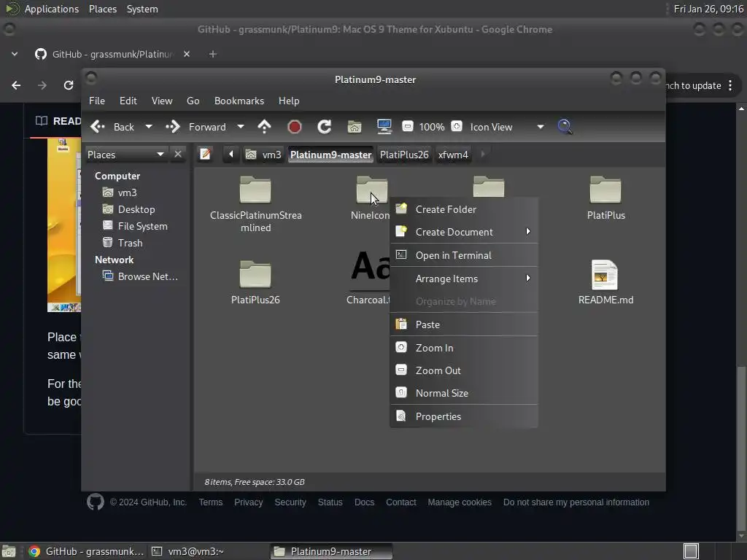Expand Back history dropdown arrow

[x=149, y=127]
